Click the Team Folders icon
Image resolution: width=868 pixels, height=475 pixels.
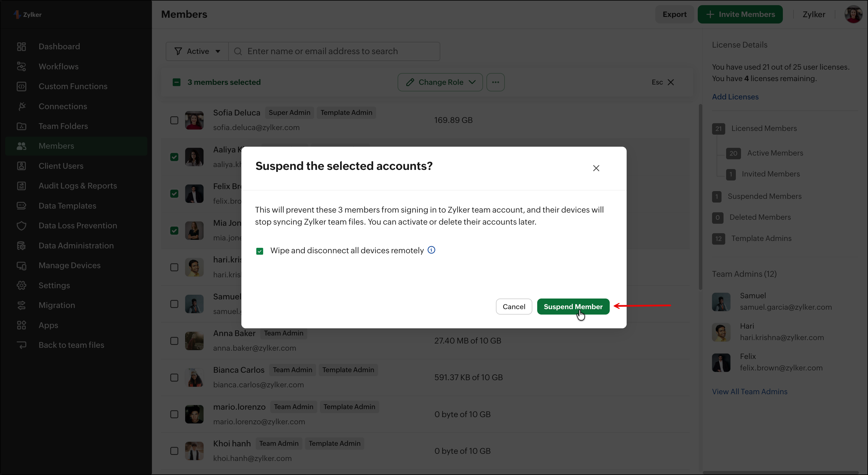click(21, 126)
